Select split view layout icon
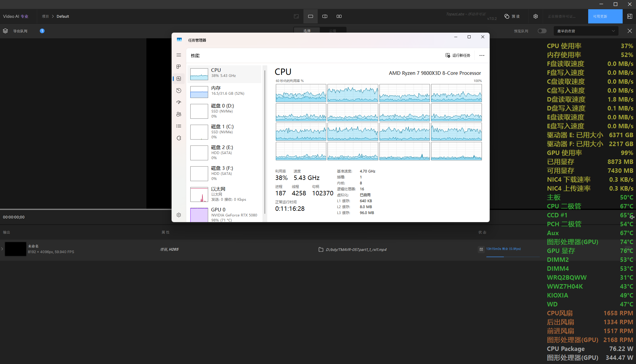636x364 pixels. pyautogui.click(x=325, y=16)
